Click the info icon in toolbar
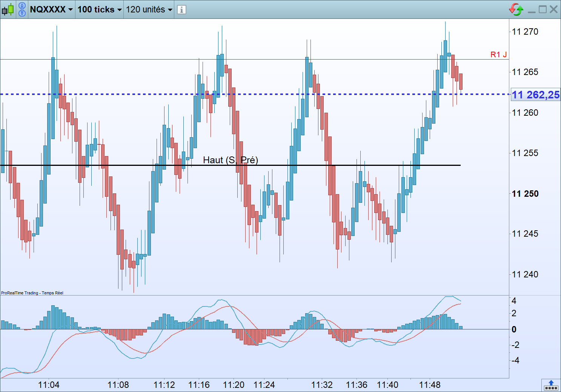Image resolution: width=561 pixels, height=392 pixels. click(x=181, y=10)
